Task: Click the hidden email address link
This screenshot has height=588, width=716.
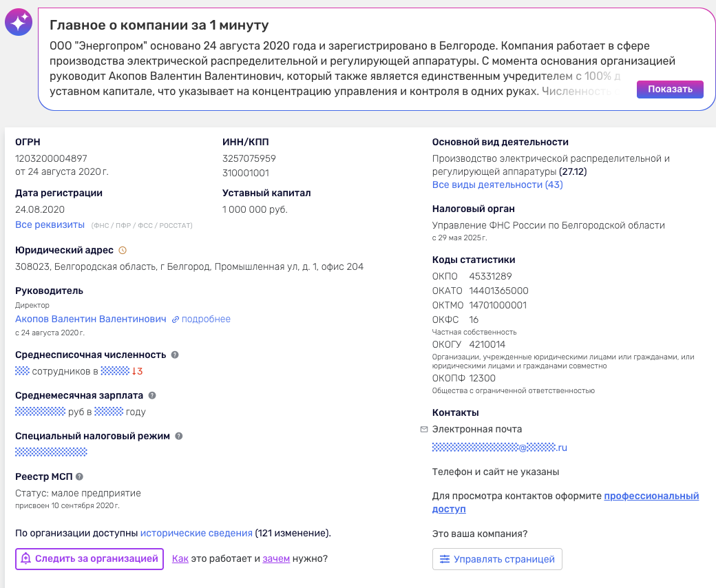Action: point(499,448)
